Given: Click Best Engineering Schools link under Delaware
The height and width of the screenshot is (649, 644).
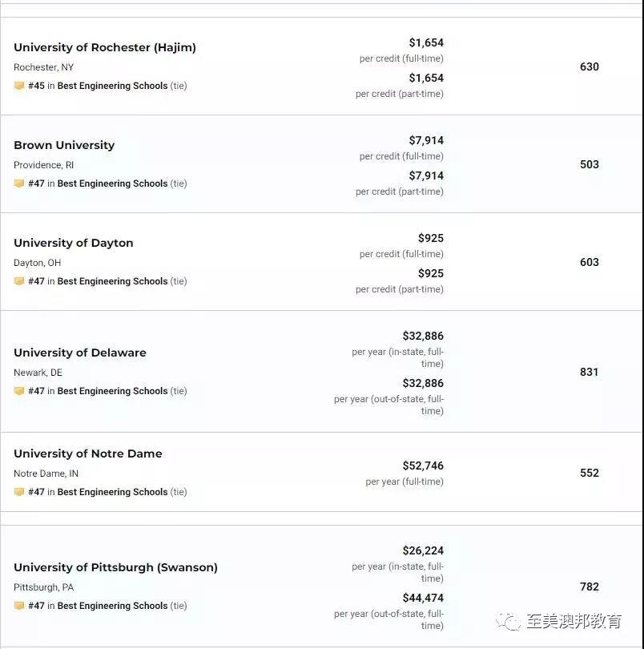Looking at the screenshot, I should click(x=112, y=391).
